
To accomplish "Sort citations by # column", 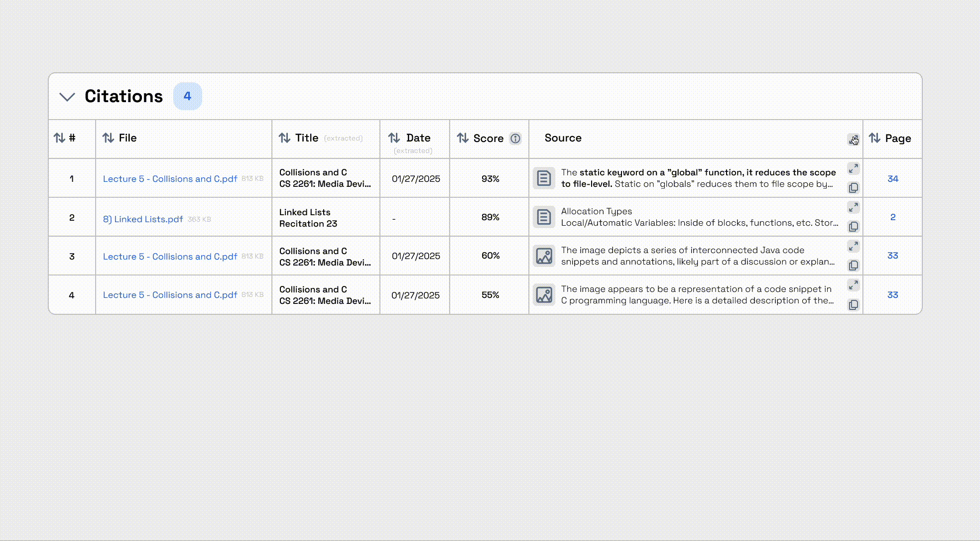I will tap(60, 138).
